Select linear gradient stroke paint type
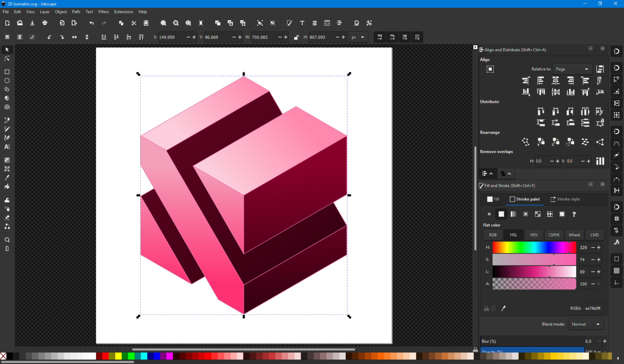624x364 pixels. [x=513, y=214]
